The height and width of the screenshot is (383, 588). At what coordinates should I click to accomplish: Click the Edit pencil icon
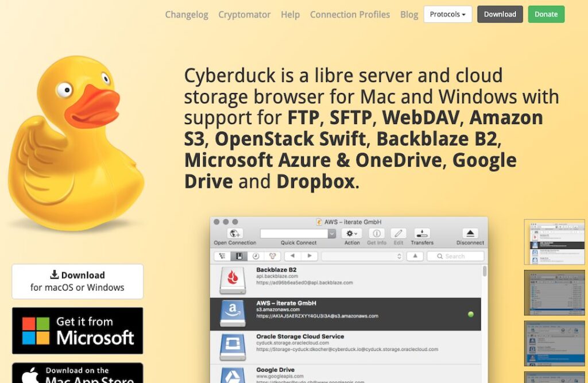[x=399, y=233]
